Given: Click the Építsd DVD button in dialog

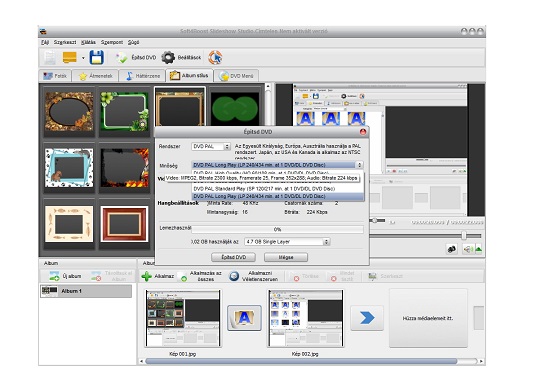Looking at the screenshot, I should [x=233, y=257].
